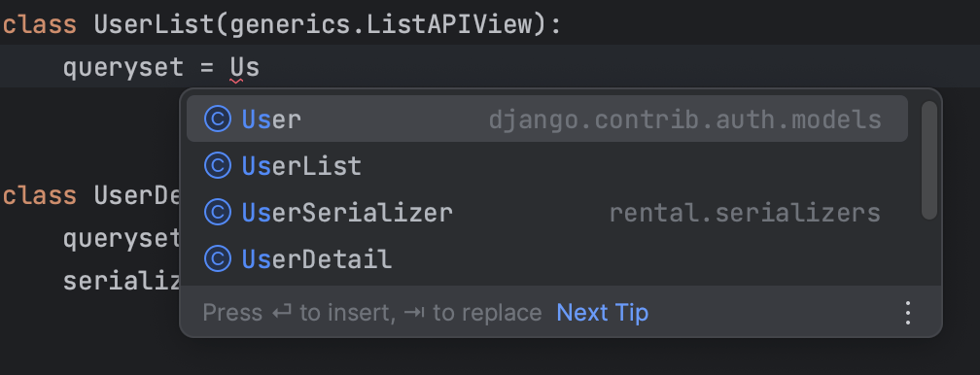The image size is (980, 375).
Task: Click queryset variable under UserList class
Action: (123, 67)
